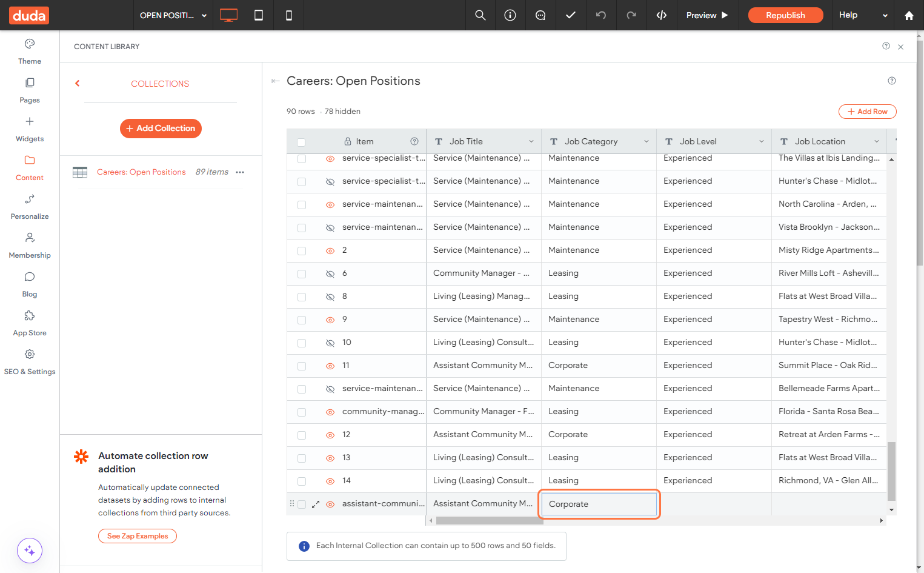924x573 pixels.
Task: Click the Add Row button
Action: tap(867, 112)
